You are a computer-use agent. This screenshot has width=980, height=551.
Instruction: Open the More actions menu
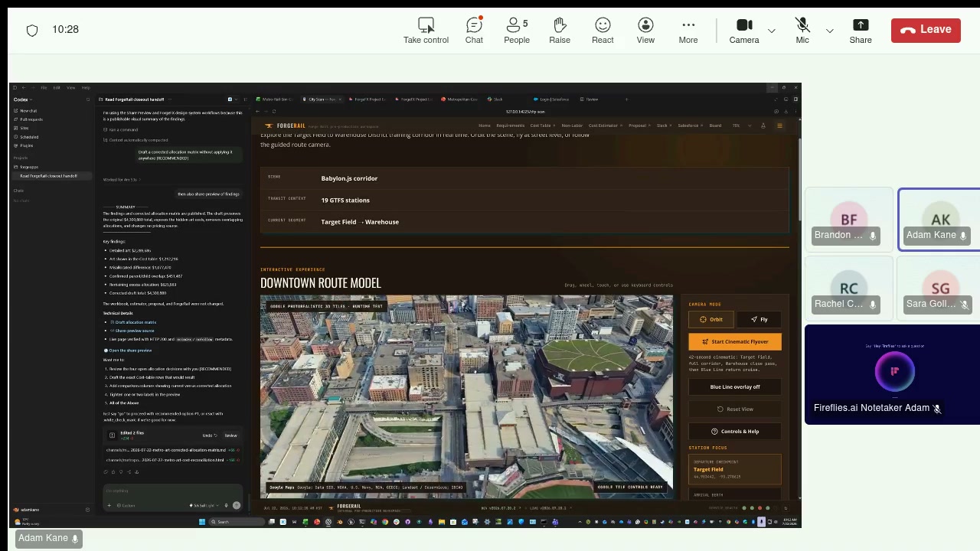coord(688,30)
